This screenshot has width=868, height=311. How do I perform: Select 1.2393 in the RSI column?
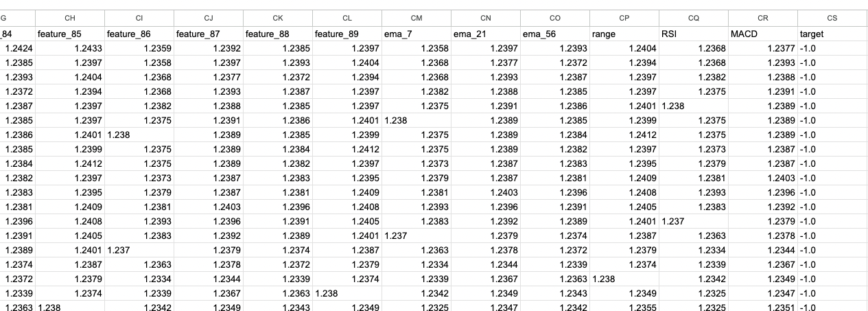[694, 192]
